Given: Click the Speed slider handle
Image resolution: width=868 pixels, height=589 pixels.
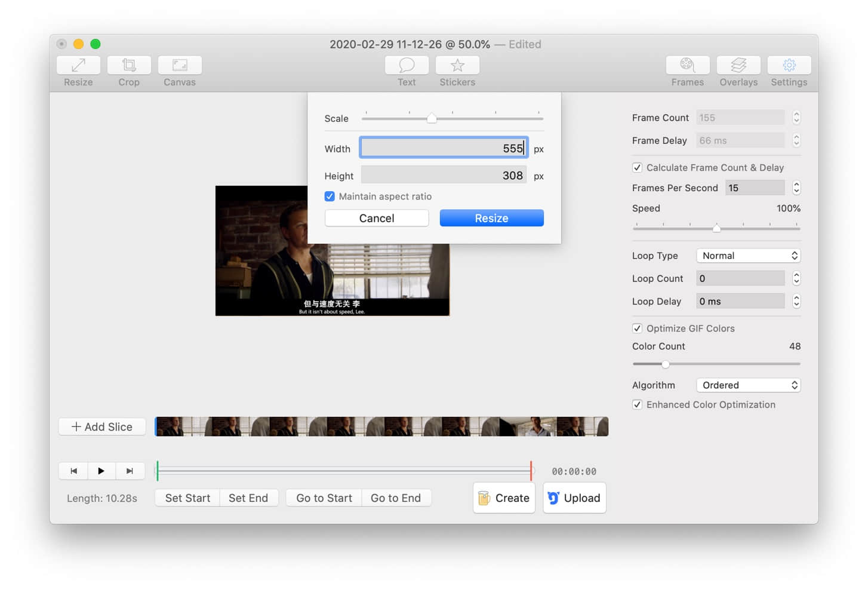Looking at the screenshot, I should coord(716,228).
